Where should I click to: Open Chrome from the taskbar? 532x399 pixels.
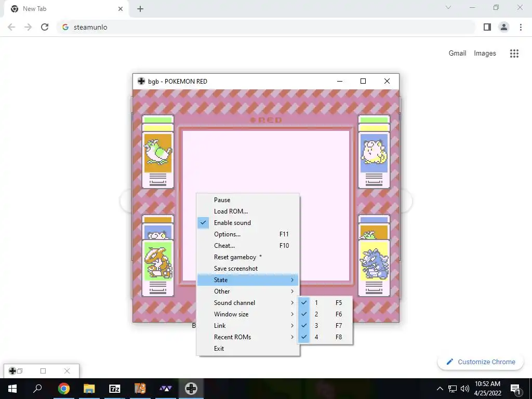coord(64,389)
